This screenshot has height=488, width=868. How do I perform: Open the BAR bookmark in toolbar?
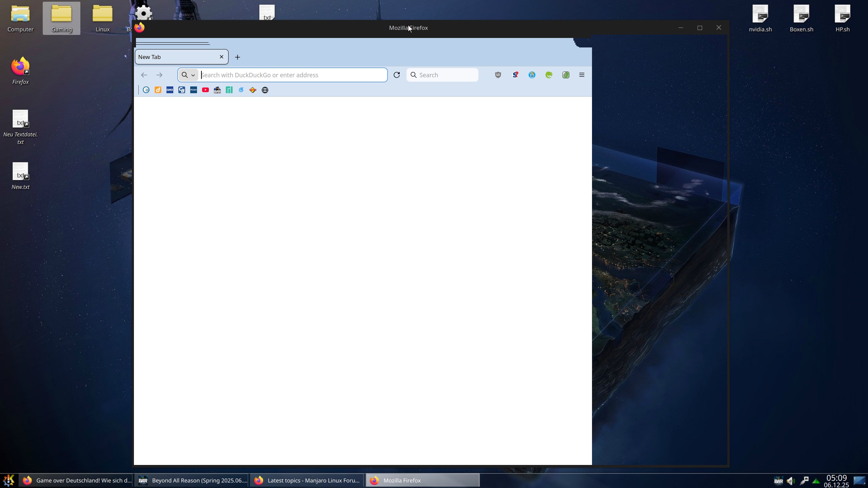pos(217,90)
